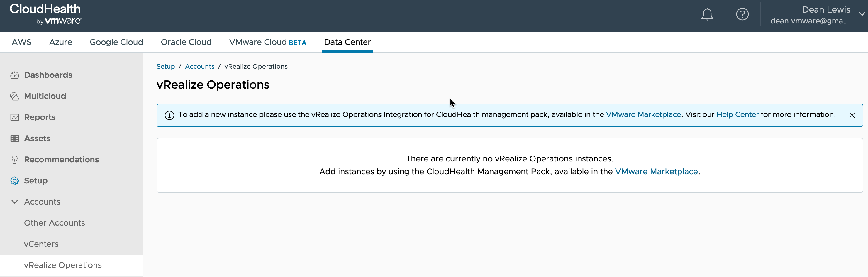
Task: Open the VMware Marketplace link in the banner
Action: [x=643, y=114]
